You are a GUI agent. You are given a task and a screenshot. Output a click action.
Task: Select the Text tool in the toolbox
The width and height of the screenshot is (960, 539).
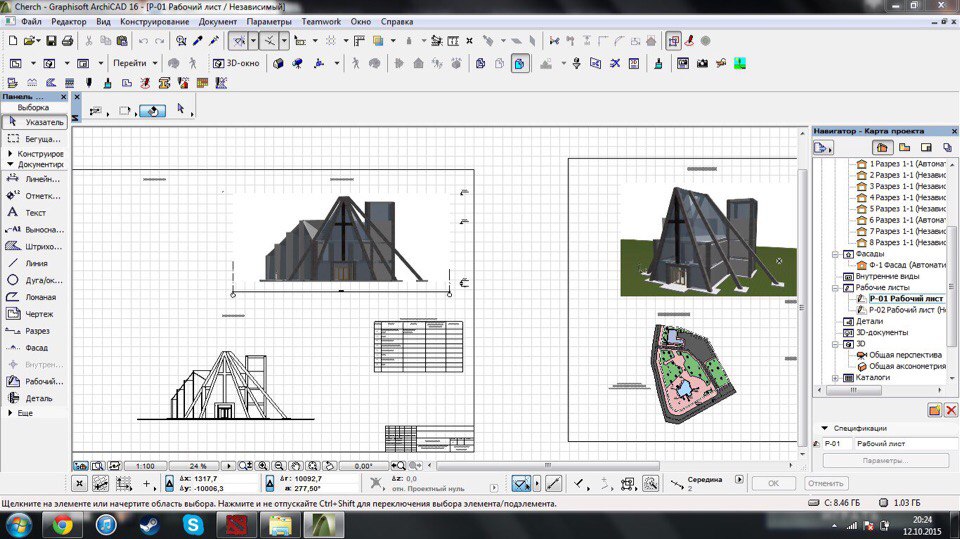[x=34, y=212]
